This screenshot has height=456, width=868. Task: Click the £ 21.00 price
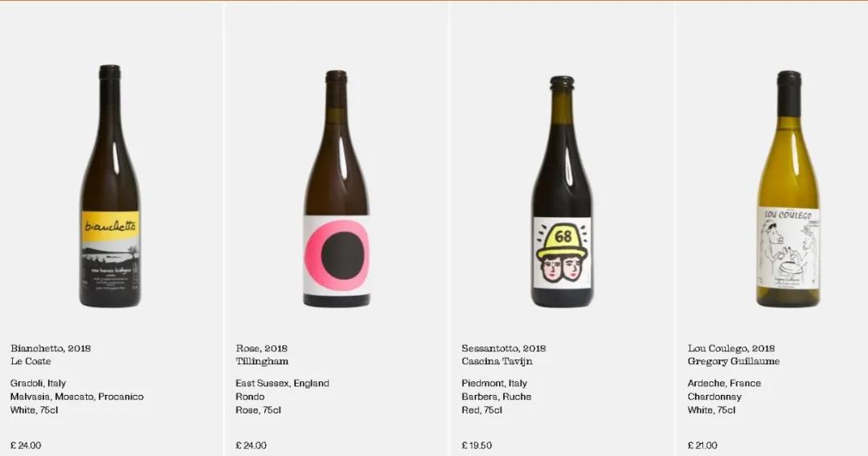[702, 445]
